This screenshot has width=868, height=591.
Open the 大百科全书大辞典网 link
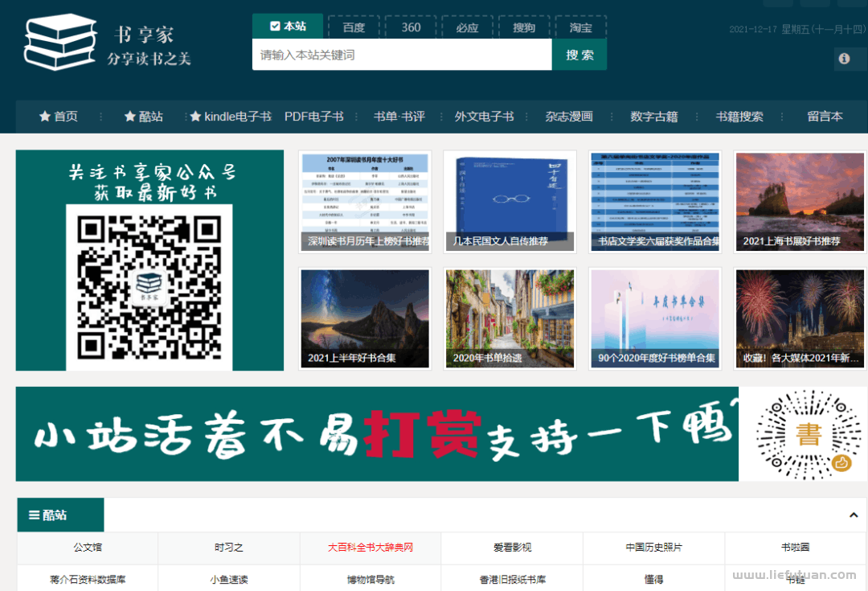[370, 548]
